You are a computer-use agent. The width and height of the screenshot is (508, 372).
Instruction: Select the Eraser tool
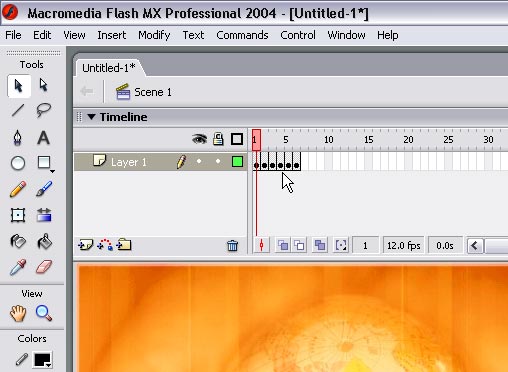click(44, 267)
